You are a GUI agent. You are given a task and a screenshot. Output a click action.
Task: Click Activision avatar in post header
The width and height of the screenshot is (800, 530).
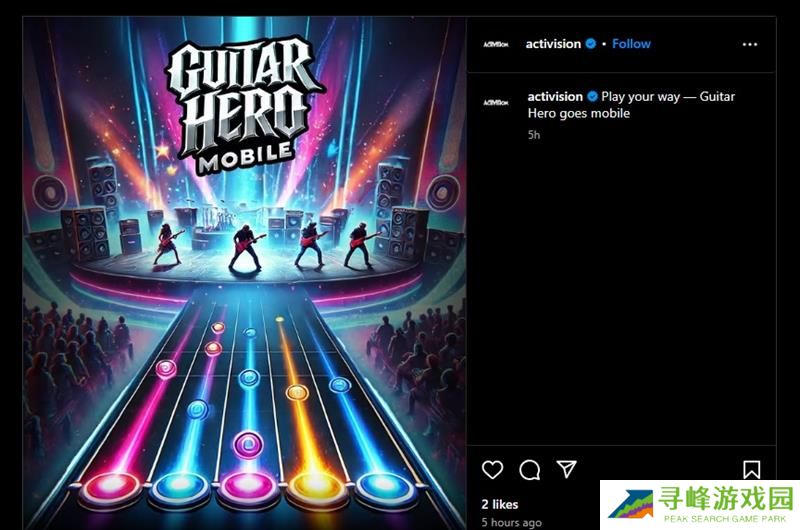point(496,44)
